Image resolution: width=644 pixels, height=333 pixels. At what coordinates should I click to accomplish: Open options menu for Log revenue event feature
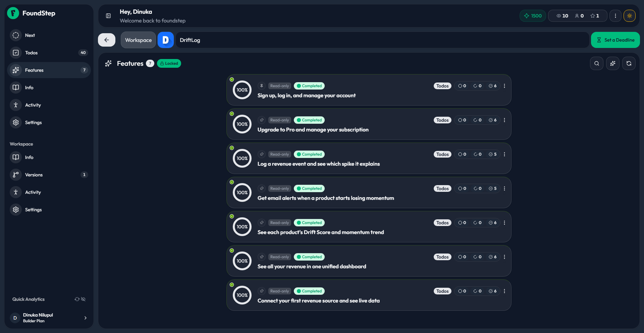pos(504,154)
